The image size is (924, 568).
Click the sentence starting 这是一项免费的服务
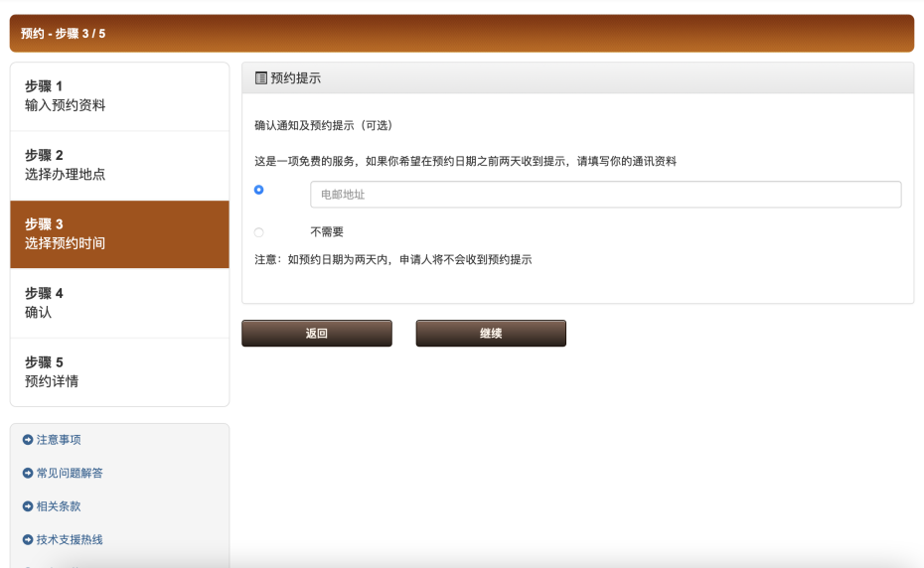point(466,162)
